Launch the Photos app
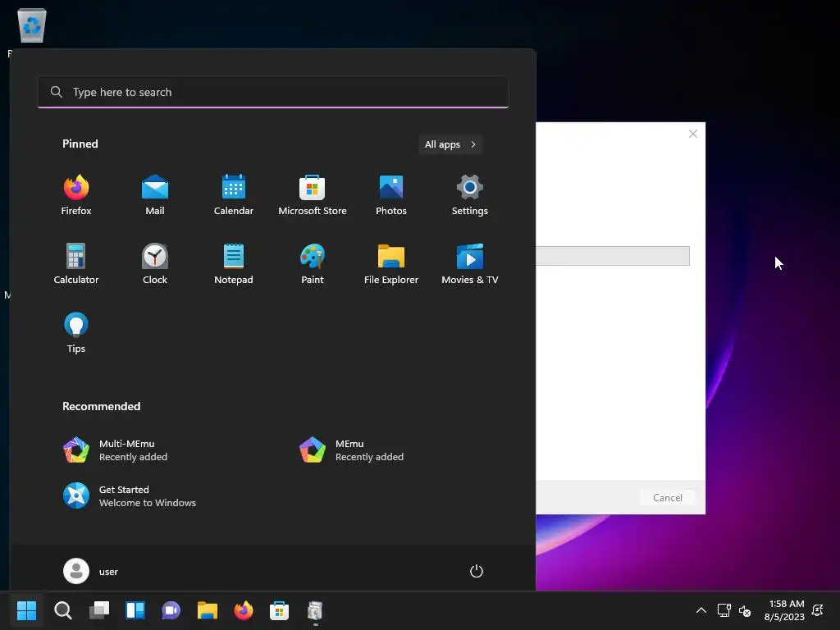 (x=391, y=195)
